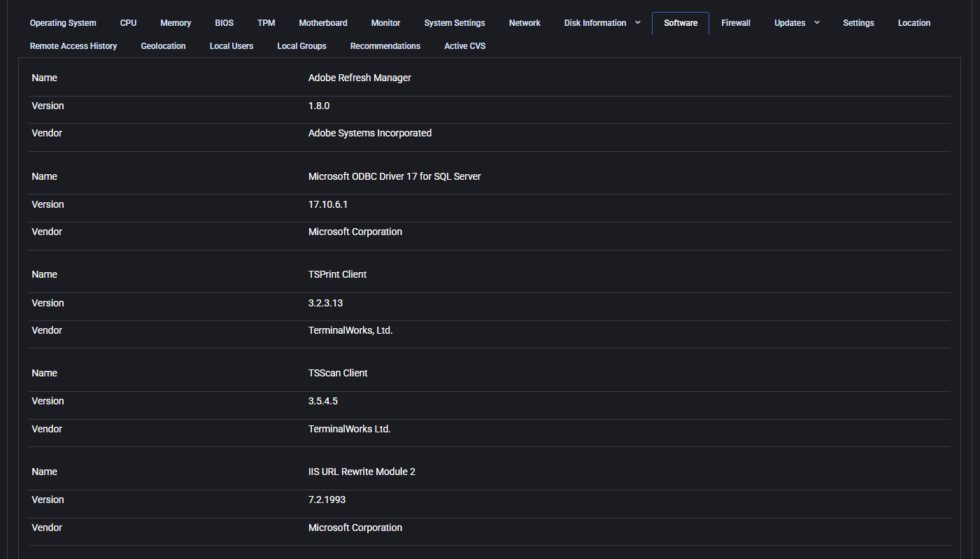The image size is (980, 559).
Task: Switch to the CPU tab
Action: click(128, 23)
